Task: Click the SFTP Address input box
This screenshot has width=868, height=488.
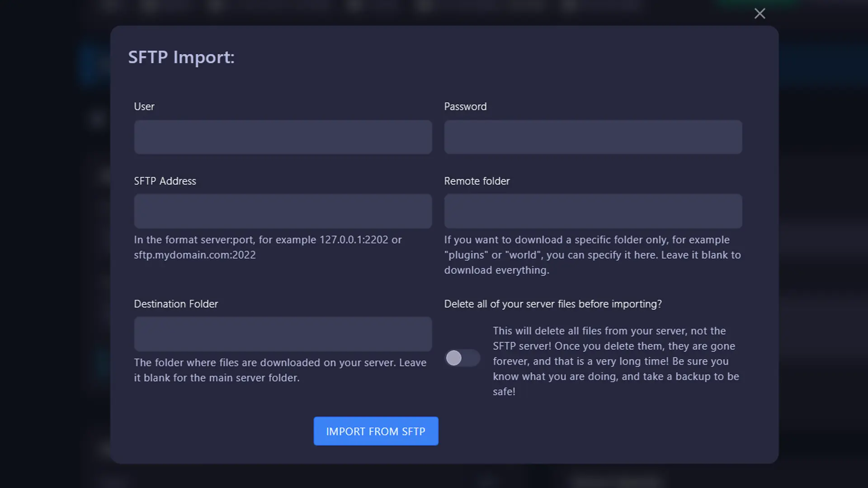Action: pyautogui.click(x=283, y=211)
